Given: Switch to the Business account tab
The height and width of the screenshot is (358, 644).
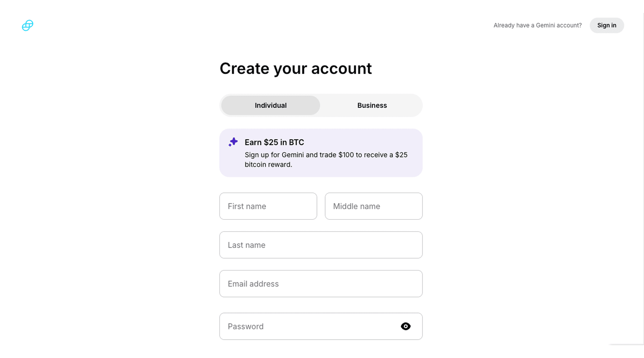Looking at the screenshot, I should (x=372, y=105).
